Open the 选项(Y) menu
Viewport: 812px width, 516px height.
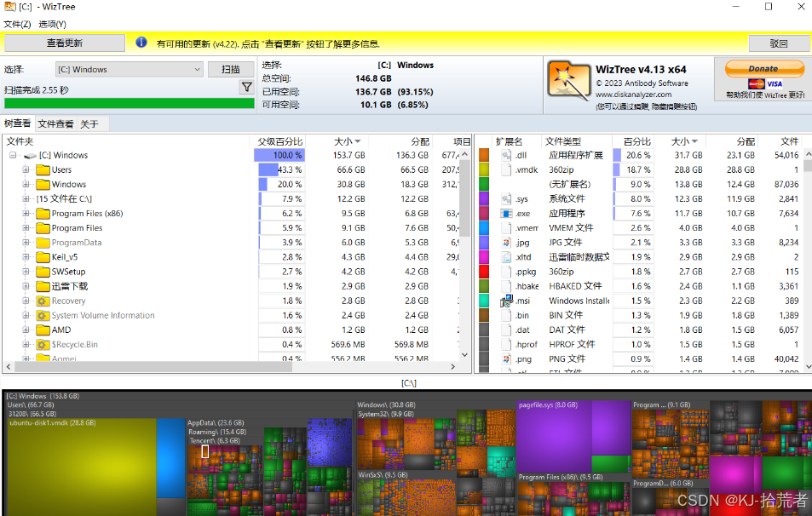click(x=52, y=24)
